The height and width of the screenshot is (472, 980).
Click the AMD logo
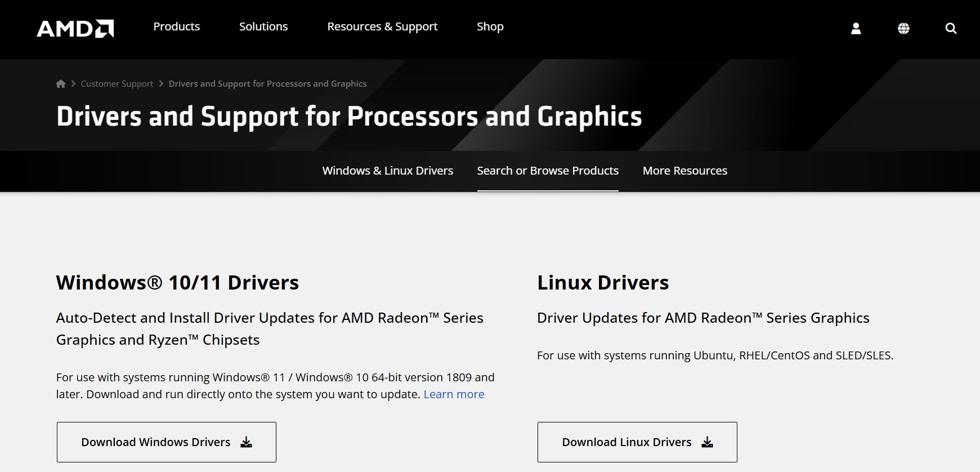(x=75, y=28)
